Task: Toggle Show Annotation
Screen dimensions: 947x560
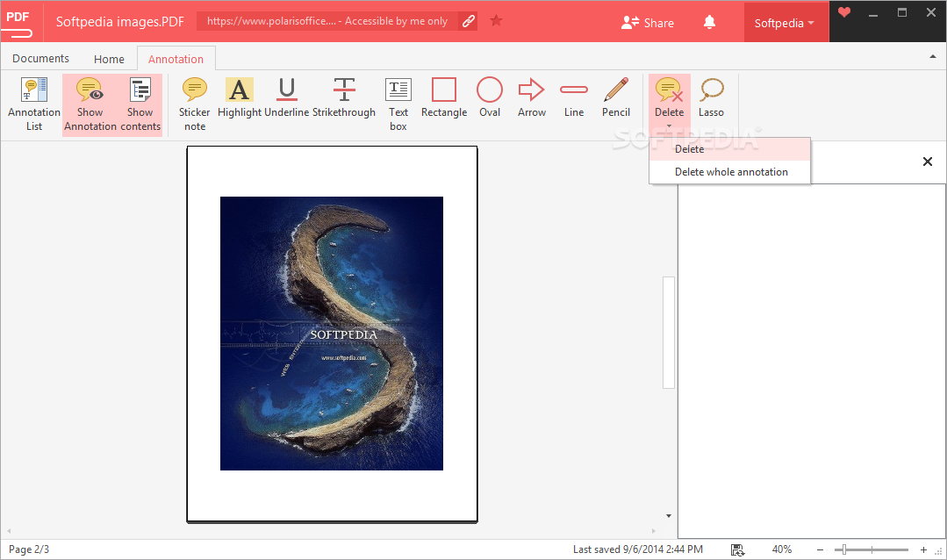Action: [90, 104]
